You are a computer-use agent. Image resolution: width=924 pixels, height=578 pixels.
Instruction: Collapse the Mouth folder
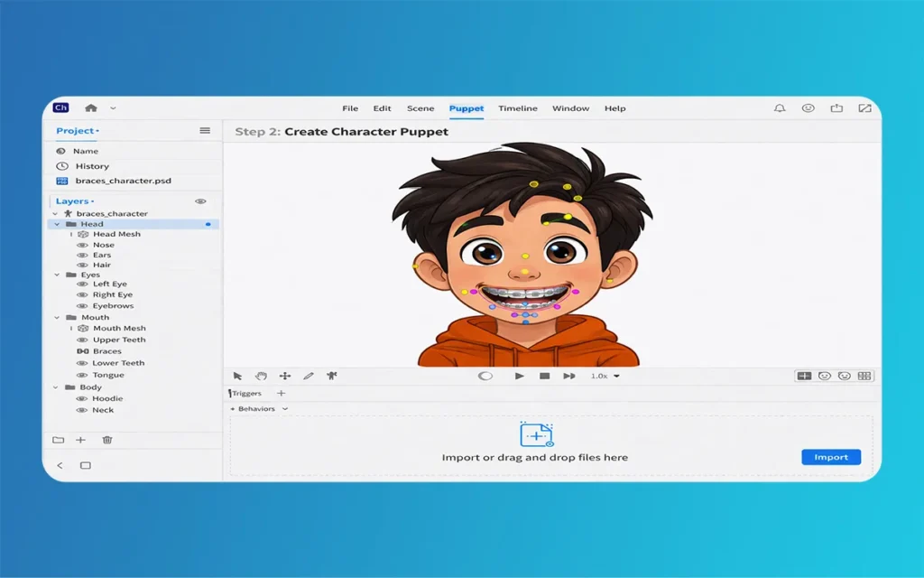[x=58, y=318]
